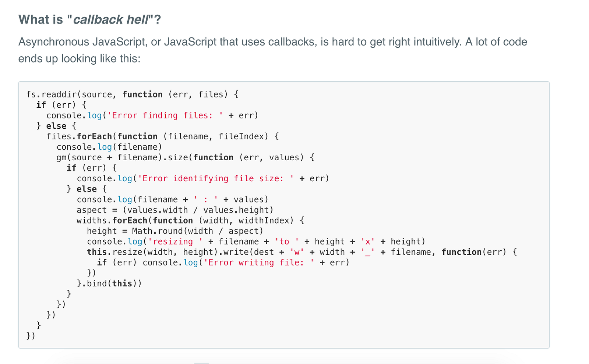Click the this.resize(width, height).write line
Screen dimensions: 589x364
coord(302,252)
